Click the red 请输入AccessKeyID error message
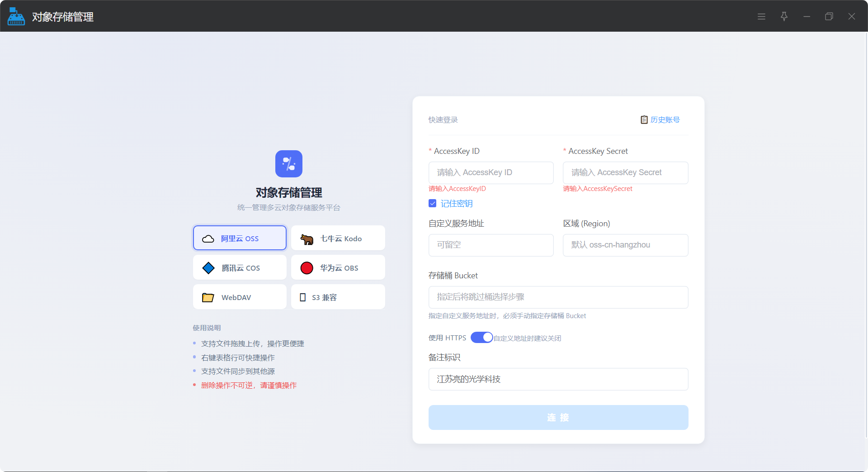 [x=457, y=189]
